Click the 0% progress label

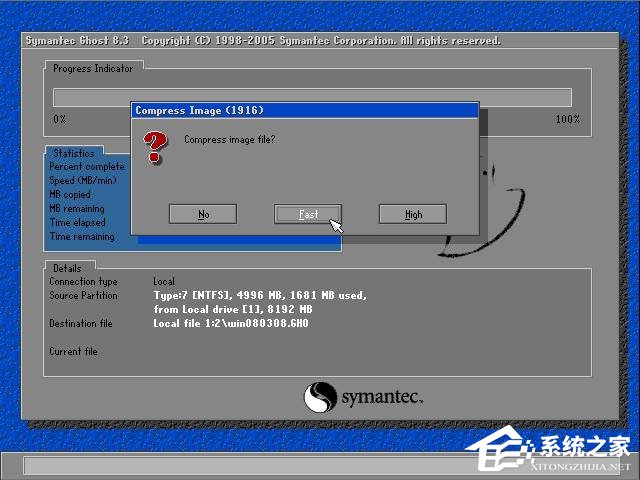click(60, 119)
